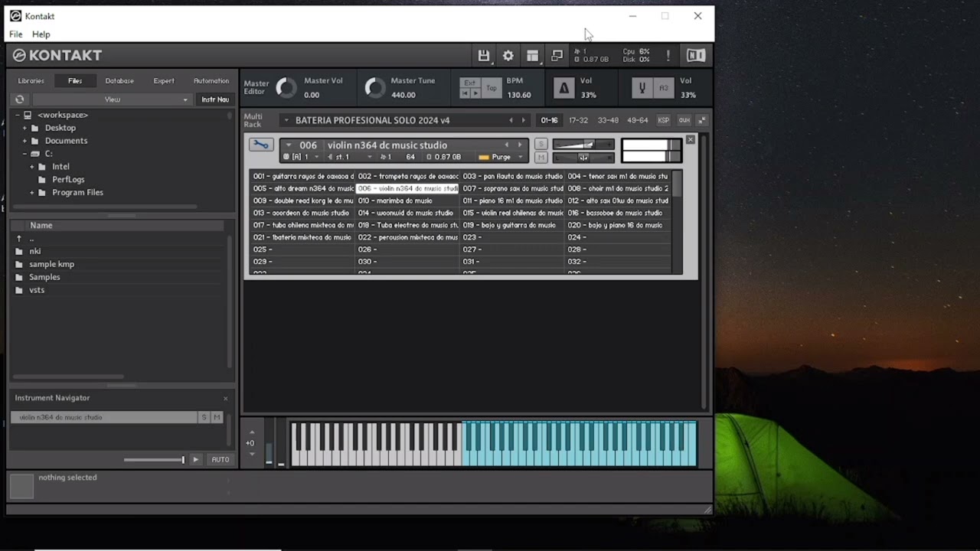Expand the Intel folder
The image size is (980, 551).
(32, 167)
